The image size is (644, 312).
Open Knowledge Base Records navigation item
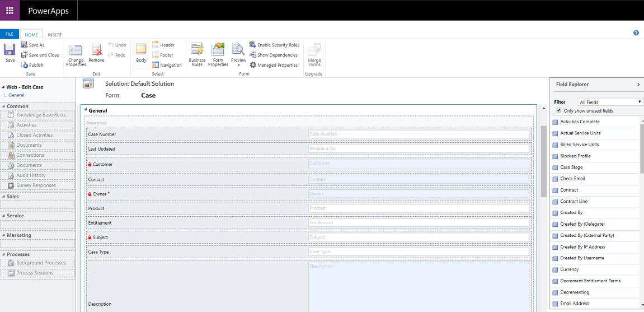[38, 115]
